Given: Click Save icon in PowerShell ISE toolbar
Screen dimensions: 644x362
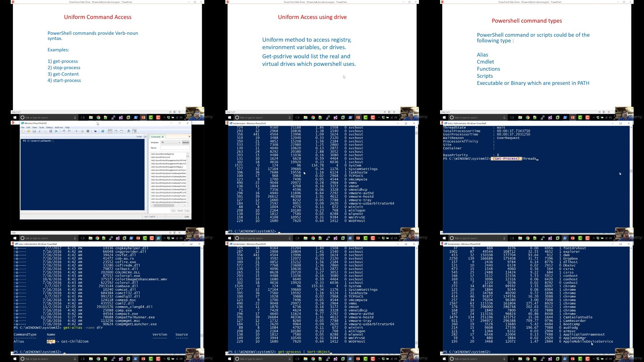Looking at the screenshot, I should [34, 131].
